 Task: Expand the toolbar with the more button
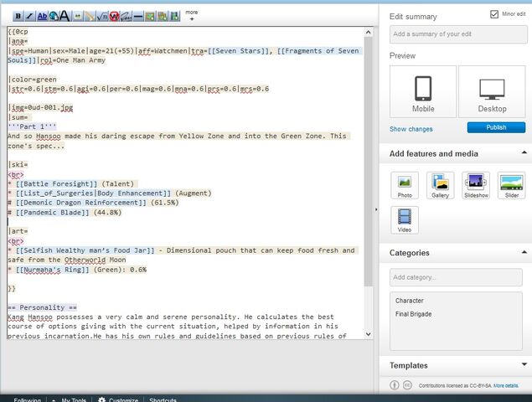point(192,15)
